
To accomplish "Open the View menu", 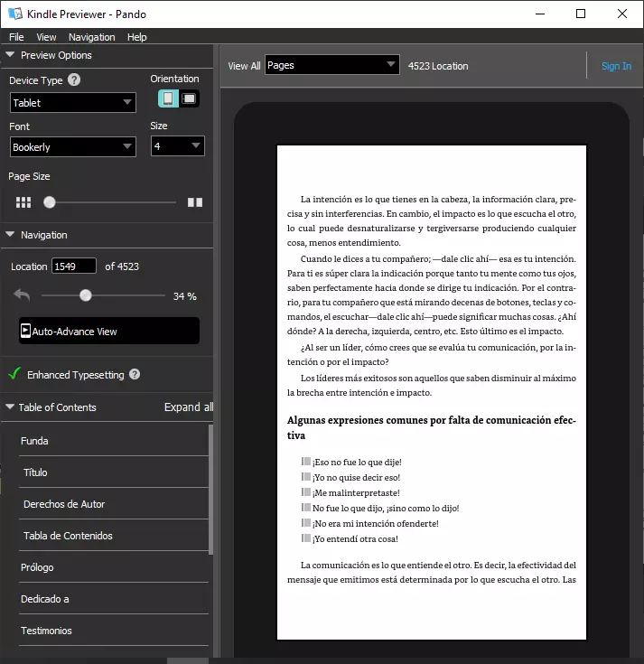I will [46, 37].
